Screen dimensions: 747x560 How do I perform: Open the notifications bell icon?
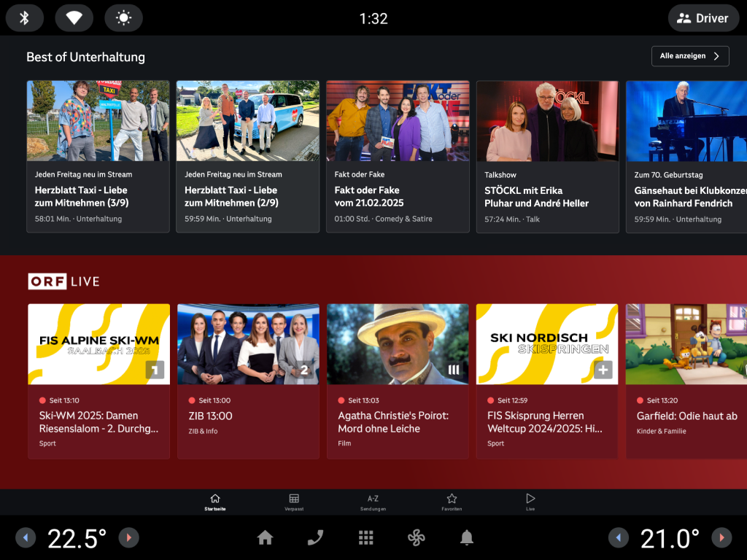tap(467, 538)
